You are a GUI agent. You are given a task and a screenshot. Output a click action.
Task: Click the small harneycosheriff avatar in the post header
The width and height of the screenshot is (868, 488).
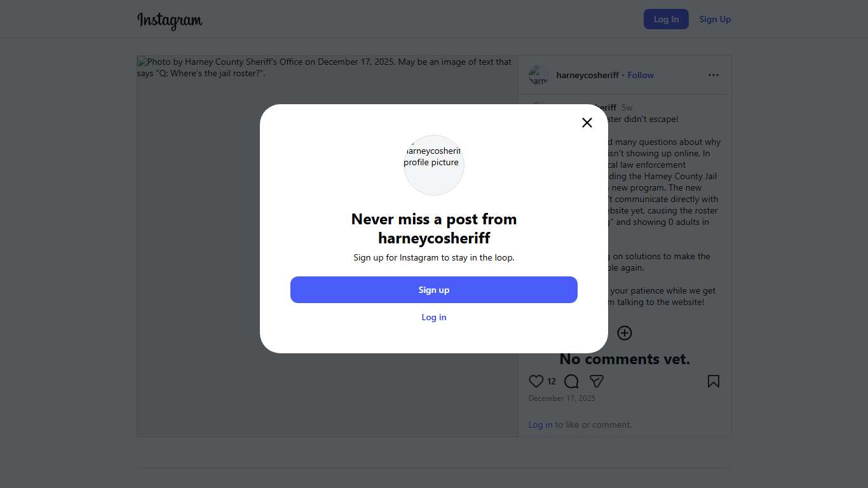(x=539, y=75)
